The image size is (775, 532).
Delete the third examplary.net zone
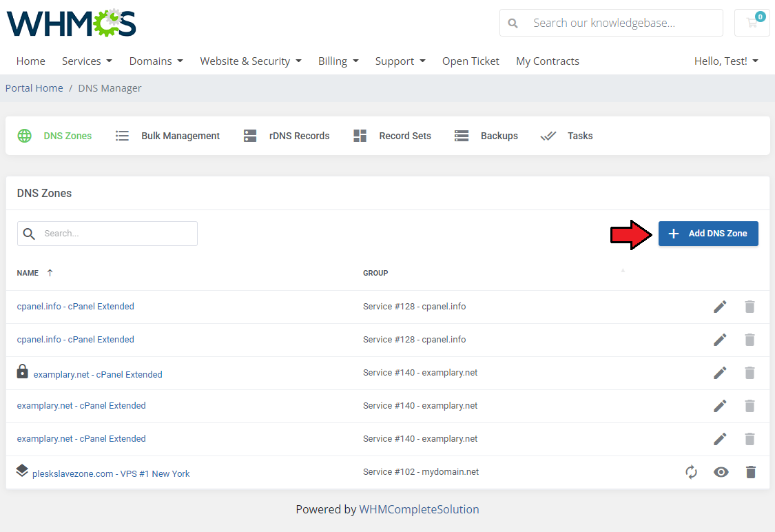click(x=750, y=439)
